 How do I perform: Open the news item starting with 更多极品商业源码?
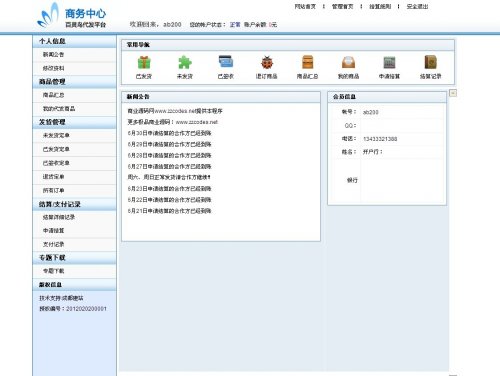pos(172,122)
